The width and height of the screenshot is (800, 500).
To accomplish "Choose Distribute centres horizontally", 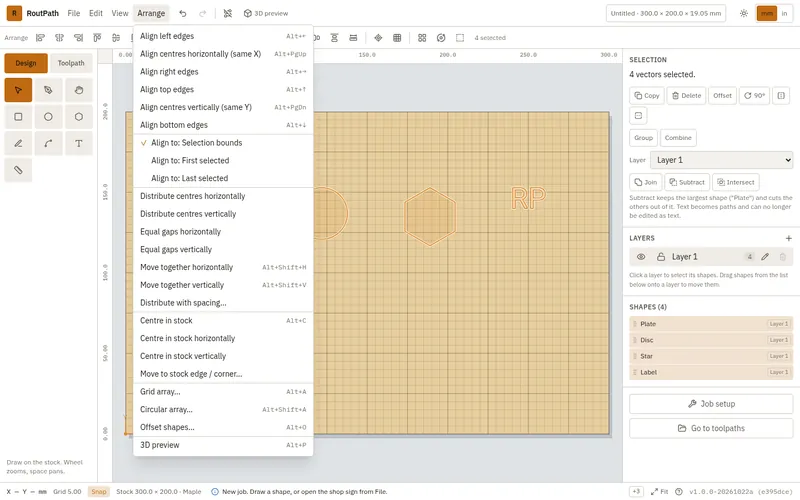I will tap(223, 196).
